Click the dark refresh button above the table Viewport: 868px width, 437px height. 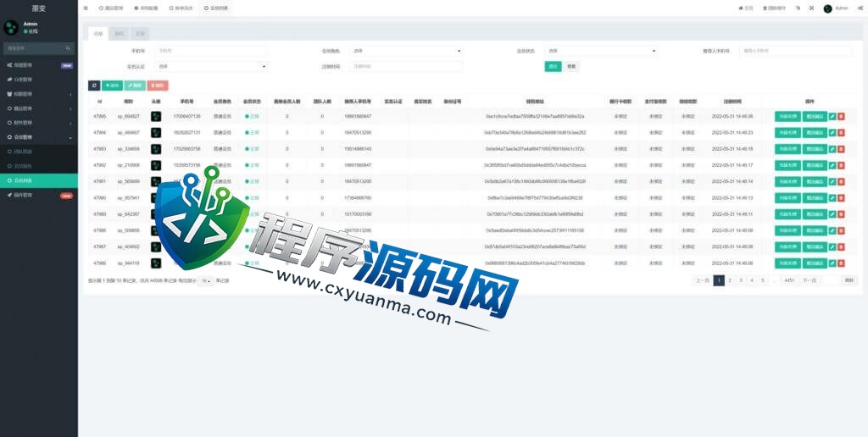(x=94, y=86)
